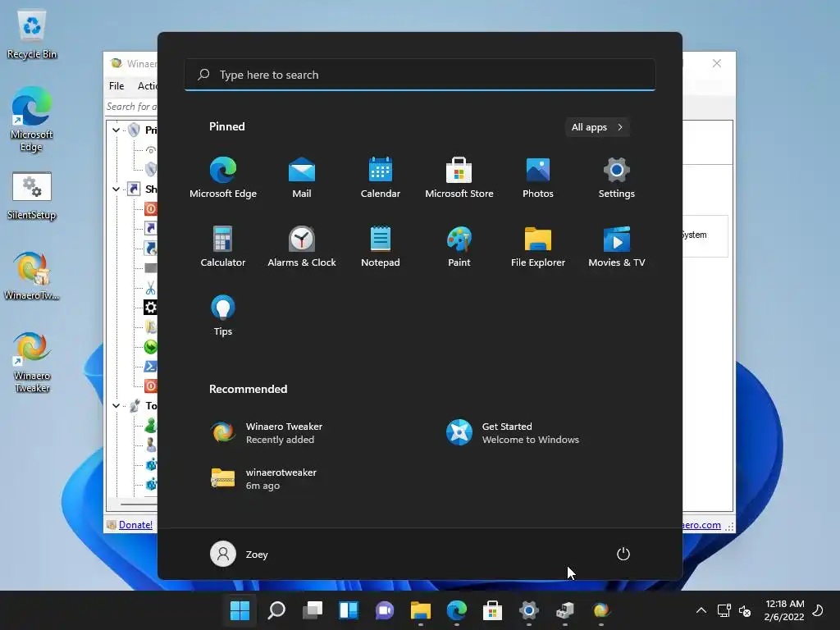840x630 pixels.
Task: Switch to Winaero Tweaker taskbar icon
Action: point(601,610)
